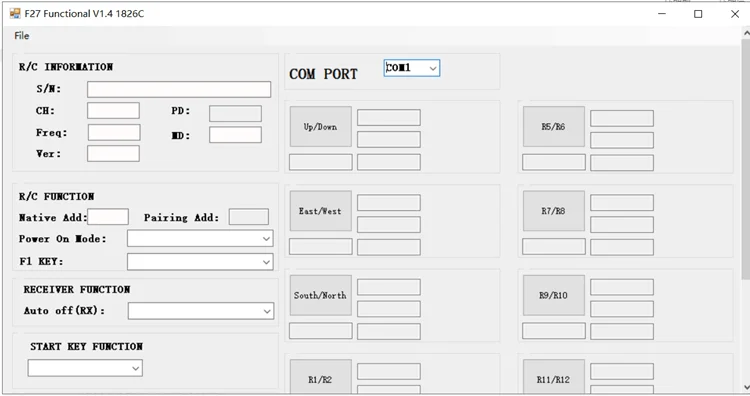Open the Power On Mode dropdown
The height and width of the screenshot is (396, 750).
[x=200, y=238]
